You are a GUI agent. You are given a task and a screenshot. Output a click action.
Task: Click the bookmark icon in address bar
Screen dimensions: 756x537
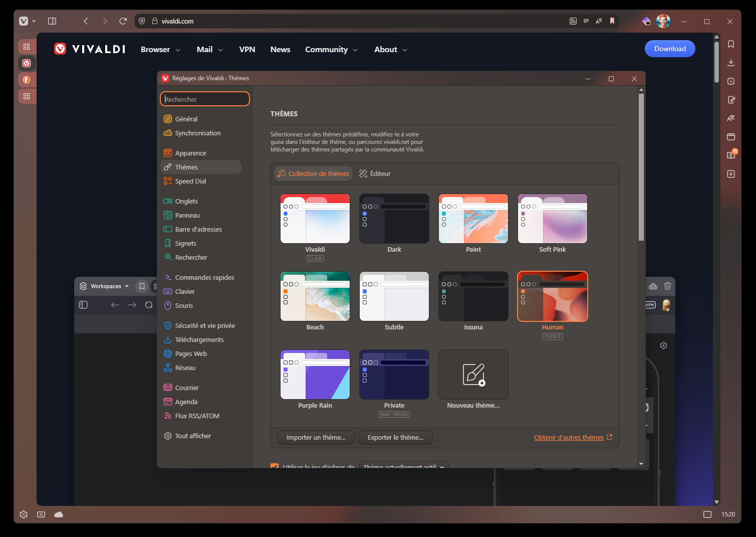612,21
